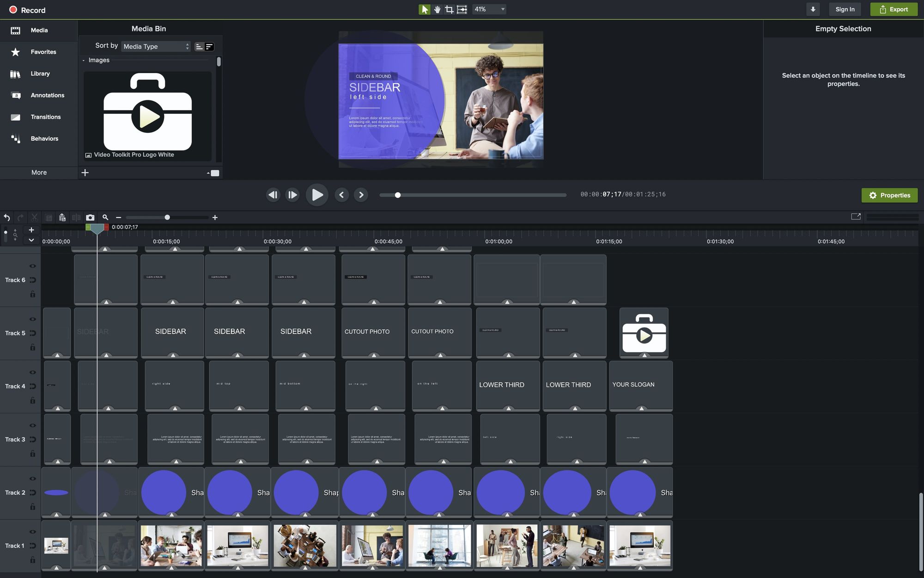Open the Favorites tab
Image resolution: width=924 pixels, height=578 pixels.
point(39,52)
